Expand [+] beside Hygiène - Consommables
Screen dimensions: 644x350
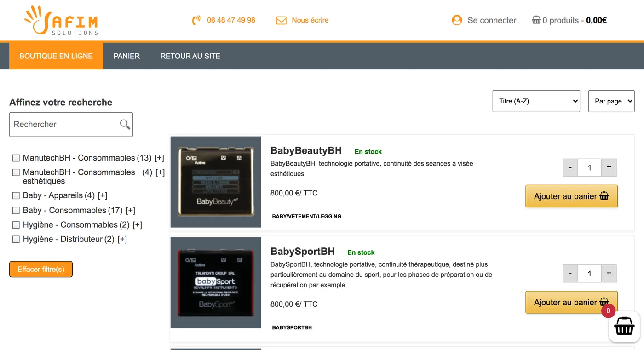(138, 225)
